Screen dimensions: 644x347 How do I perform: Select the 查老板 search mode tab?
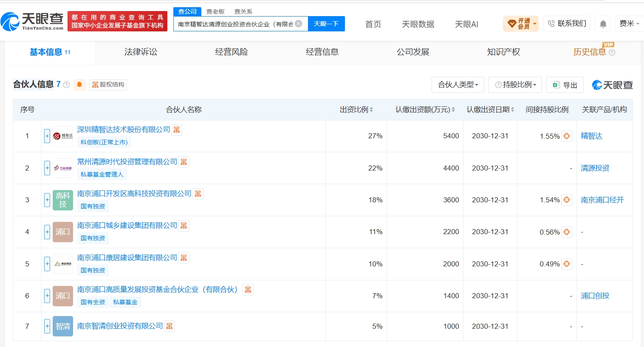coord(215,11)
